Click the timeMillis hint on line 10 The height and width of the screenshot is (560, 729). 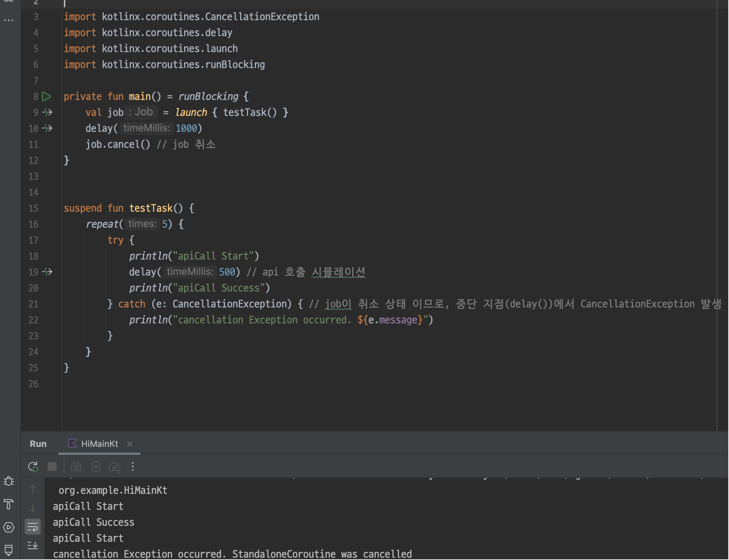[x=147, y=128]
